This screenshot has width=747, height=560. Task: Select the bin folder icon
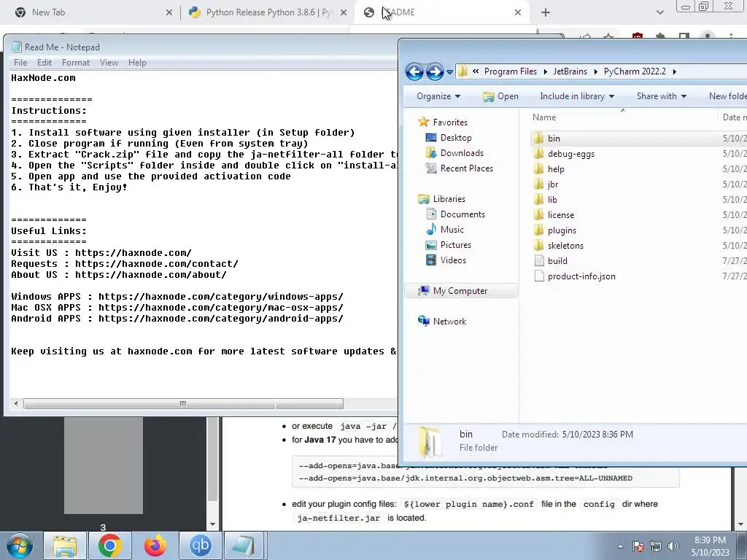538,138
